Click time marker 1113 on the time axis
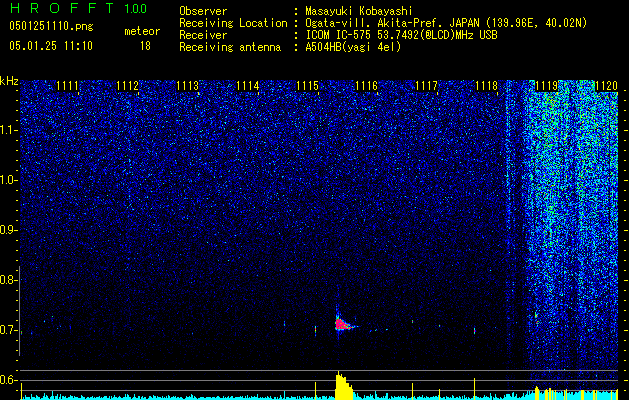 (187, 86)
